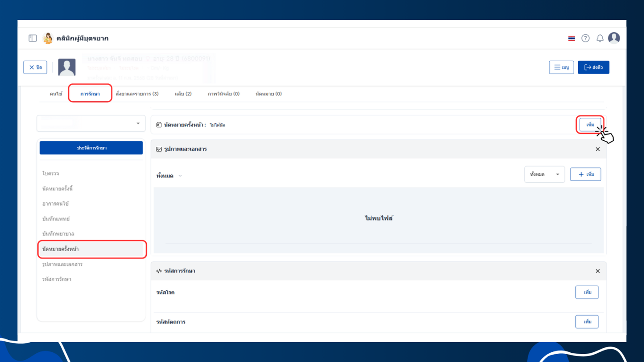Click the ไม่พบไฟล์ empty-files message
Screen dimensions: 644x362
379,218
